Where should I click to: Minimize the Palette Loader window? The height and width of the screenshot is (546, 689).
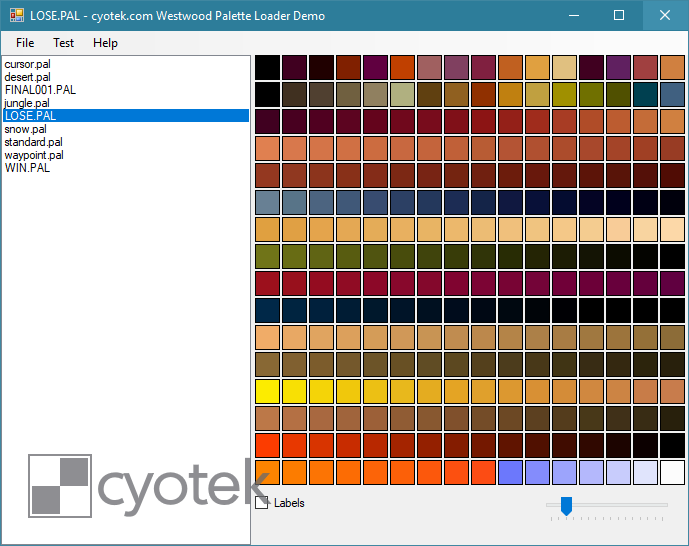pyautogui.click(x=573, y=15)
